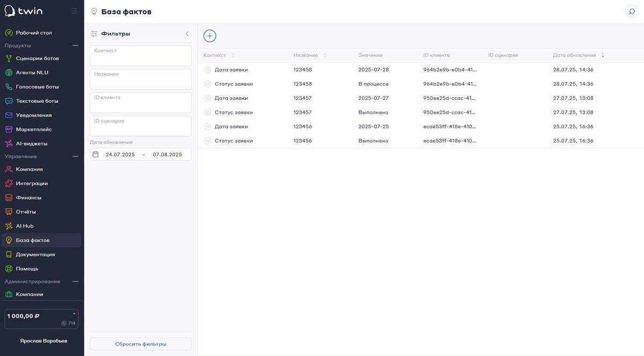Expand the balance panel arrow
This screenshot has width=644, height=356.
tap(74, 313)
